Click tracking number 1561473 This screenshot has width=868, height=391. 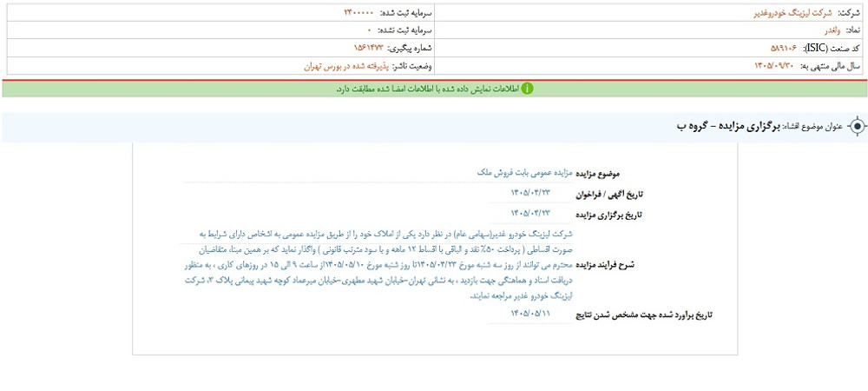368,48
